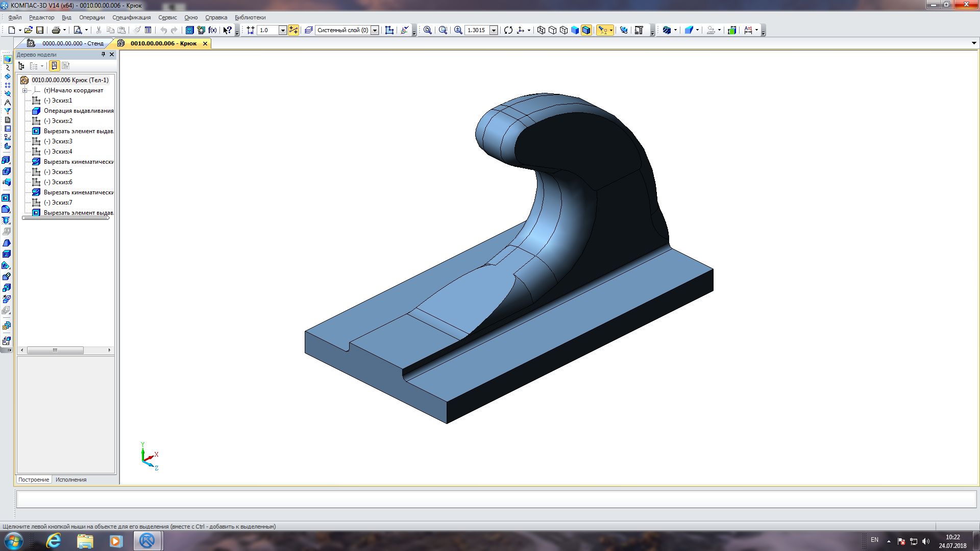Image resolution: width=980 pixels, height=551 pixels.
Task: Click the Open file folder icon
Action: click(x=29, y=30)
